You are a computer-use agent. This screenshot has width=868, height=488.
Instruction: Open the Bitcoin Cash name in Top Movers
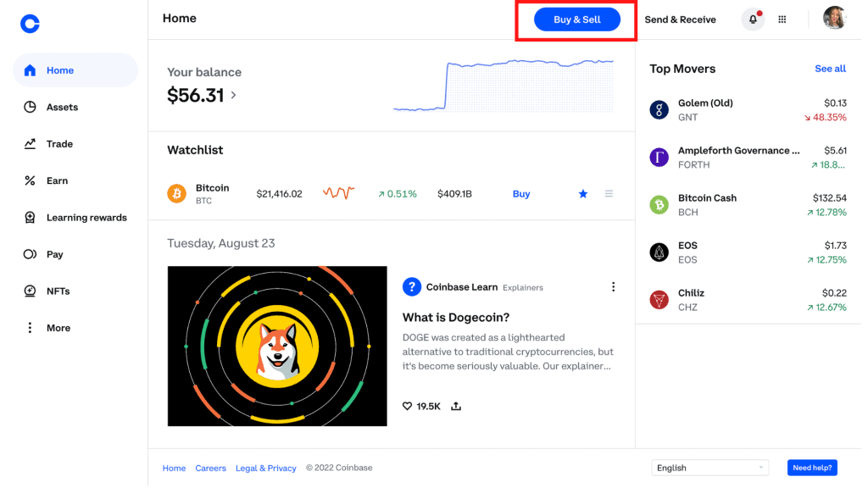[707, 198]
